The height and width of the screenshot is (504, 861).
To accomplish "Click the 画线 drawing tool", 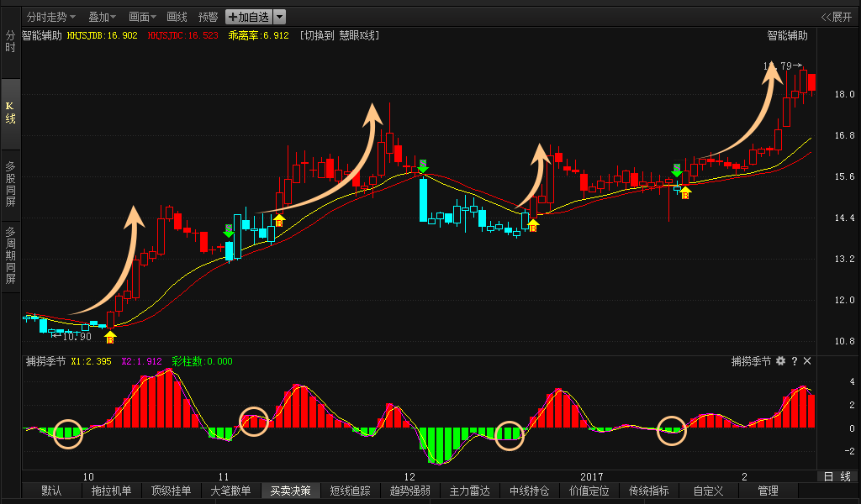I will point(177,17).
